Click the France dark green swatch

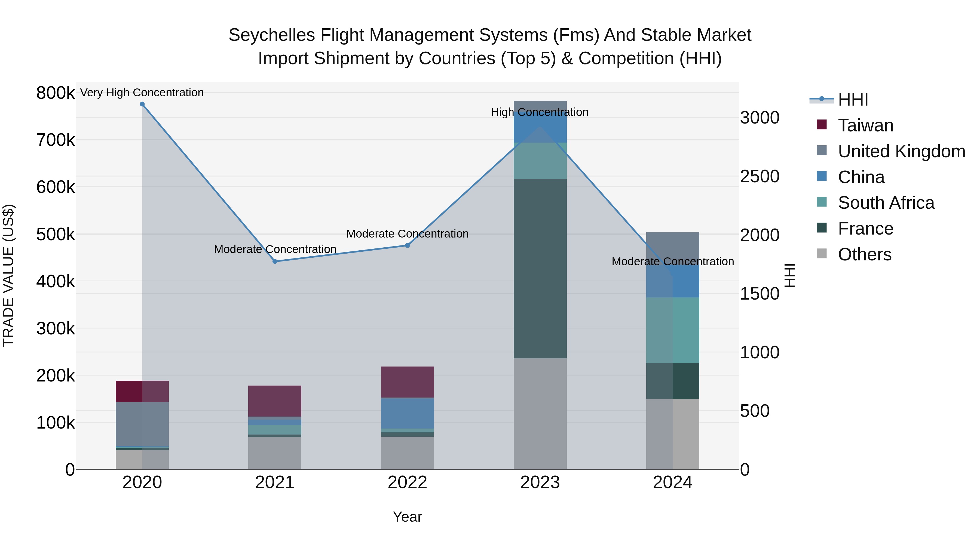pyautogui.click(x=822, y=227)
